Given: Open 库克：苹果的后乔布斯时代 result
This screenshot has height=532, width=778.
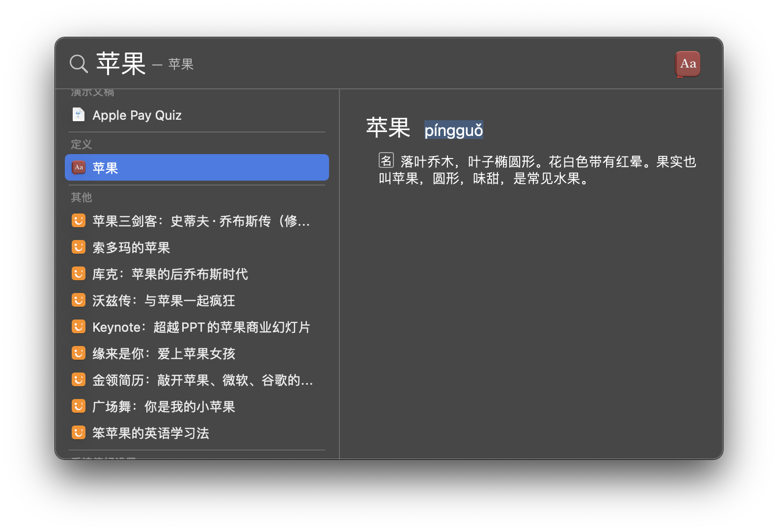Looking at the screenshot, I should tap(170, 274).
